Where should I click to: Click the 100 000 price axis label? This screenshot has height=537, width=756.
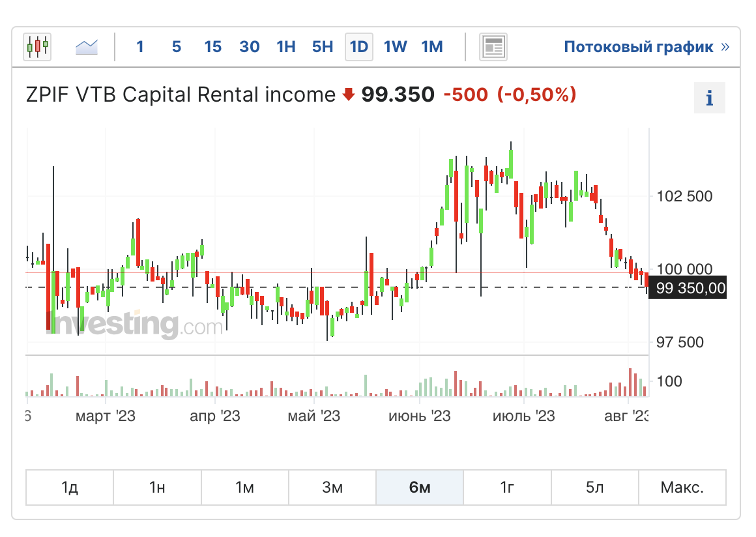point(684,269)
